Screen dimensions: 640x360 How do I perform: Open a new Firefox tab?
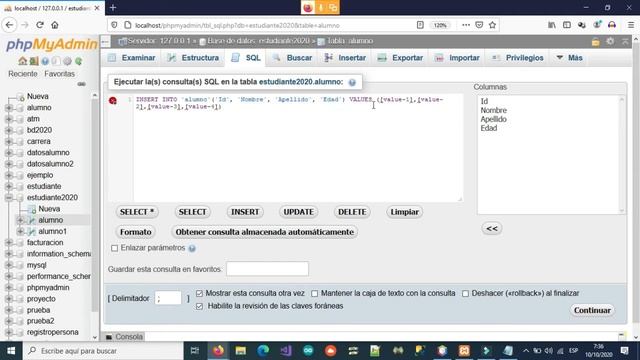(113, 8)
